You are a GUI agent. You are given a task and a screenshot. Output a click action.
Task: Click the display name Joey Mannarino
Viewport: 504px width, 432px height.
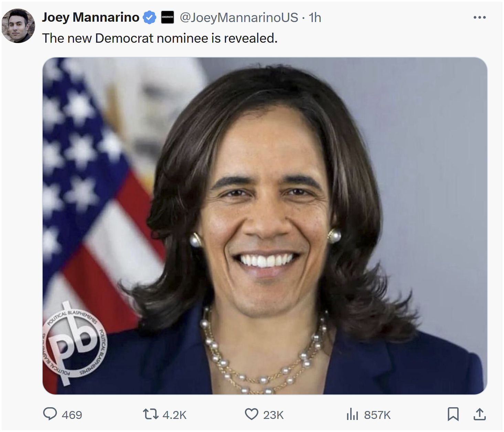pos(90,17)
